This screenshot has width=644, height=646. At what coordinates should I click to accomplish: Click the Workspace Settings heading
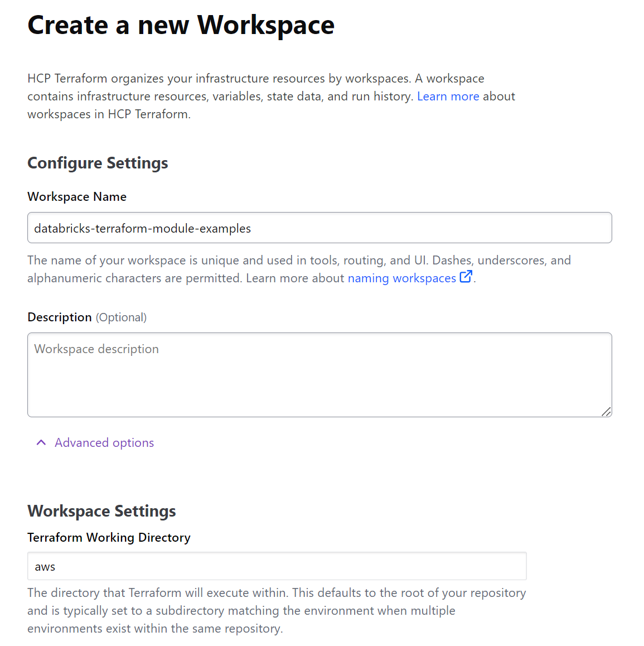coord(101,511)
